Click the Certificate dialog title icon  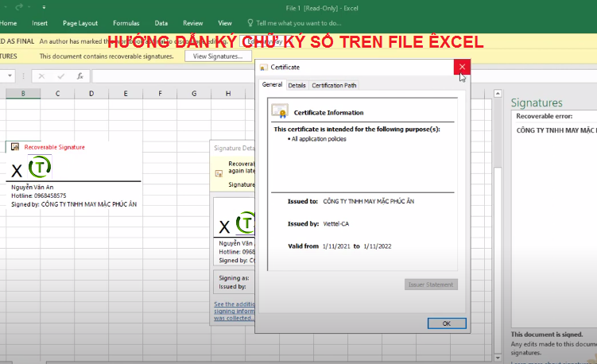(262, 68)
